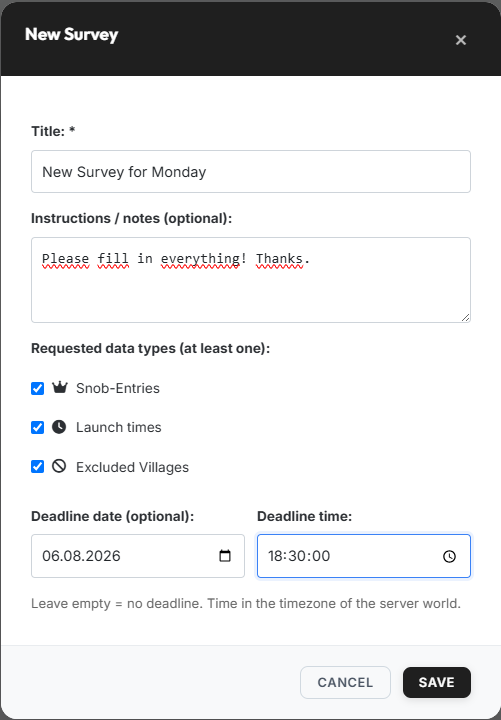The image size is (501, 720).
Task: Click the Cancel button
Action: click(345, 682)
